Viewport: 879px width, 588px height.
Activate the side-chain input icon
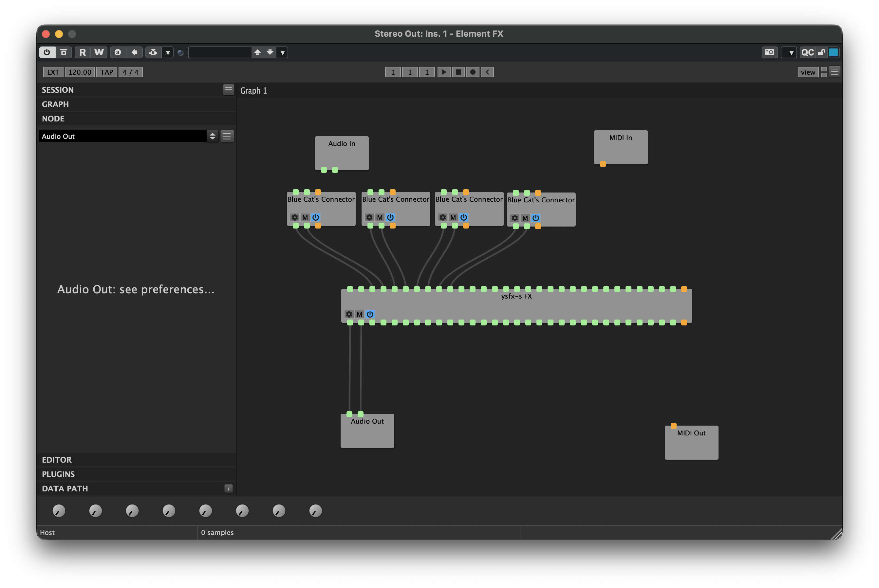click(x=153, y=52)
